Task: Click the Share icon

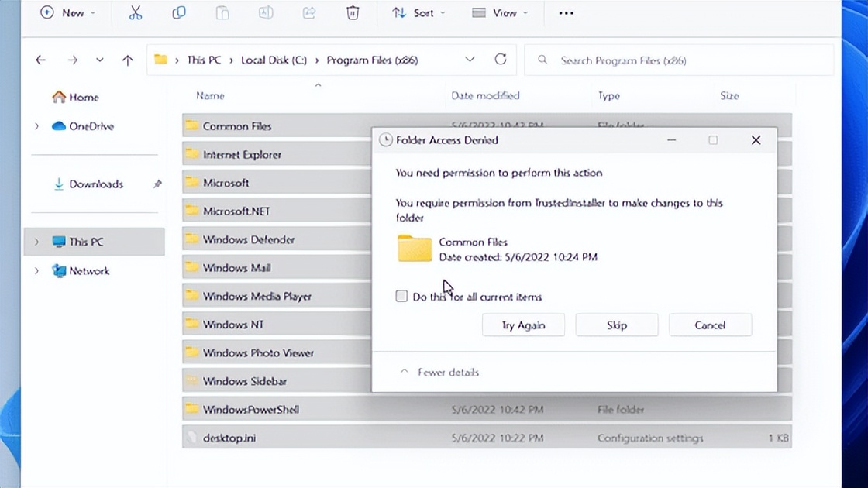Action: (x=309, y=12)
